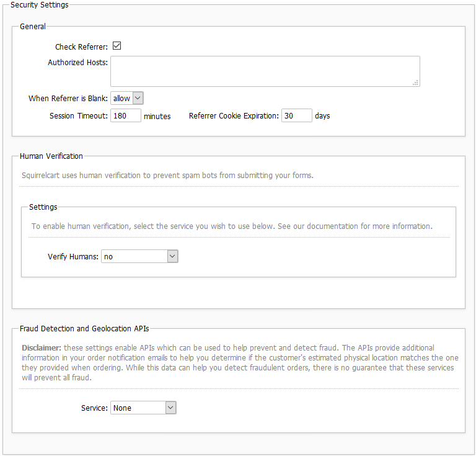Click the General section heading
This screenshot has width=476, height=456.
[x=33, y=27]
